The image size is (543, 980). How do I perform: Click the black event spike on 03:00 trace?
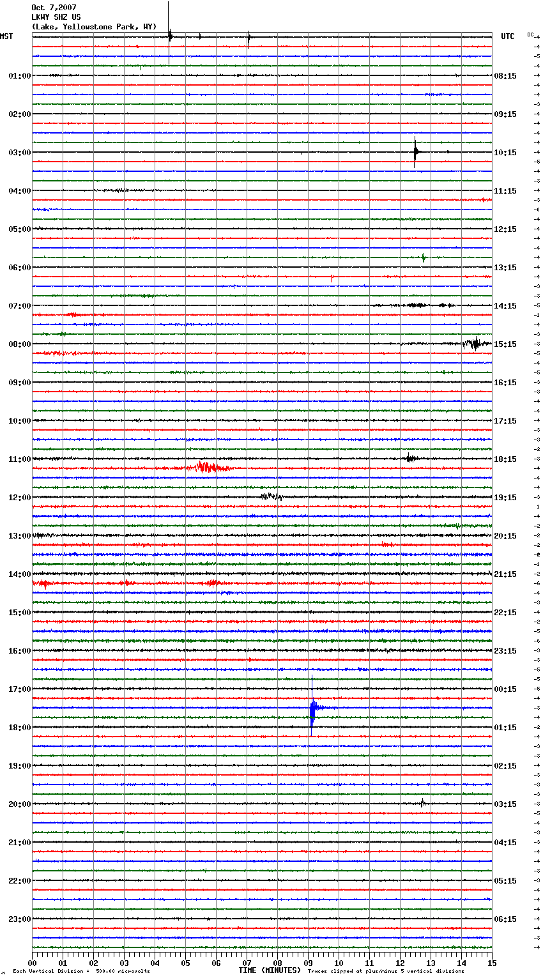pyautogui.click(x=415, y=152)
